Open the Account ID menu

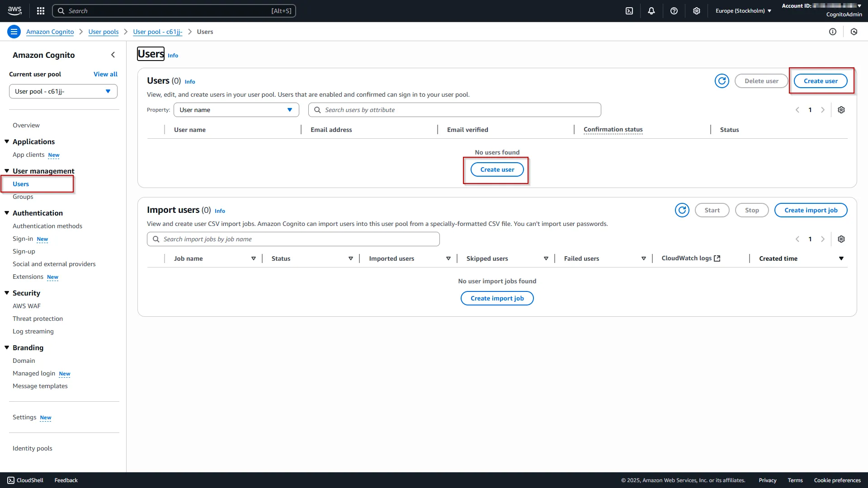pyautogui.click(x=821, y=6)
